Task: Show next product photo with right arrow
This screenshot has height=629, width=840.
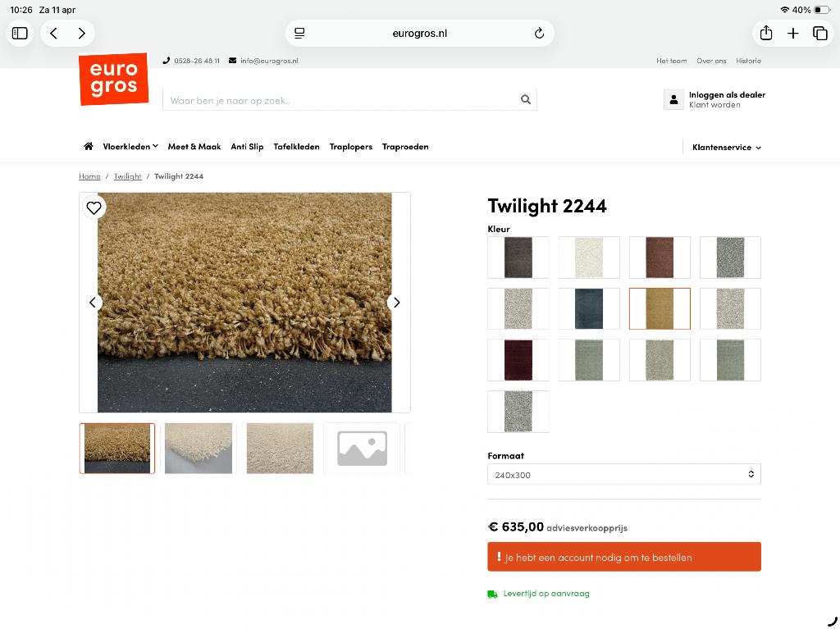Action: click(396, 302)
